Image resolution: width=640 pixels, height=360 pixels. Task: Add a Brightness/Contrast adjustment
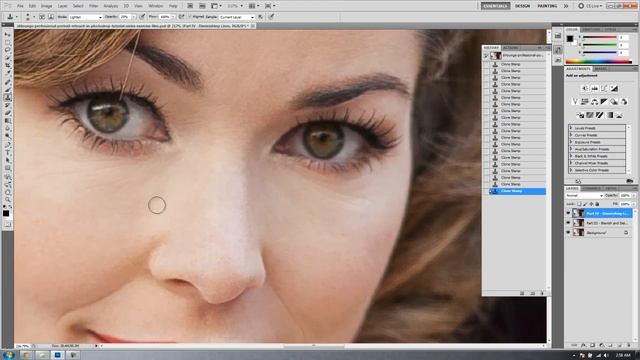[x=585, y=88]
